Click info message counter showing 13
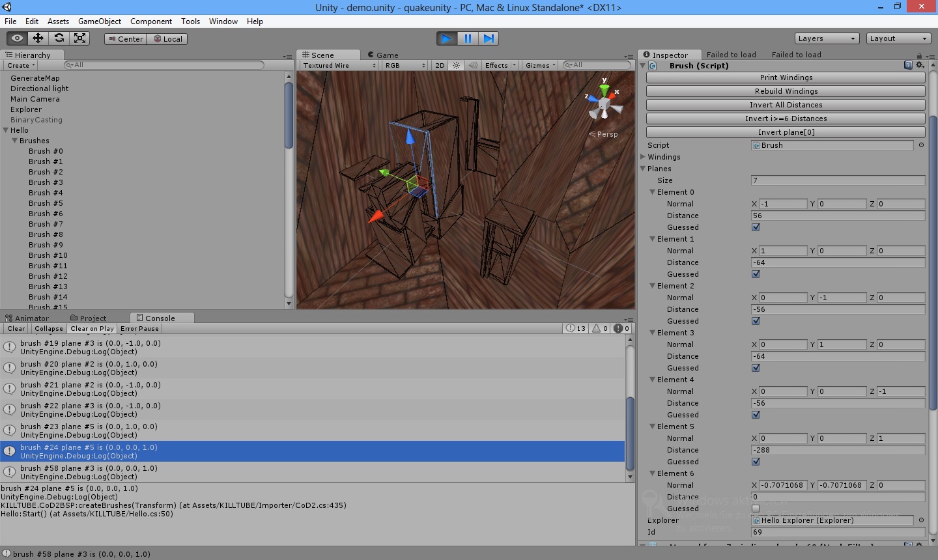Image resolution: width=938 pixels, height=560 pixels. click(x=576, y=328)
